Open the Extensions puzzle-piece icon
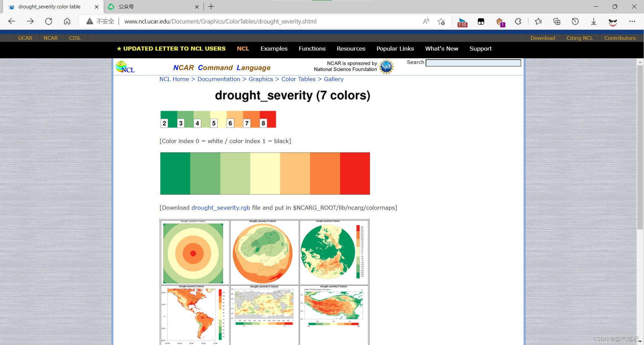The width and height of the screenshot is (644, 345). pos(518,21)
